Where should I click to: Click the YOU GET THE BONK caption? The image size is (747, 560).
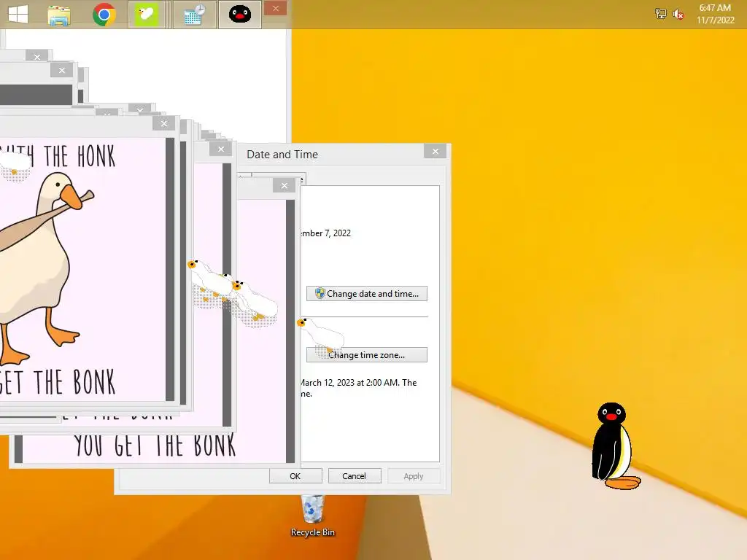[x=155, y=446]
